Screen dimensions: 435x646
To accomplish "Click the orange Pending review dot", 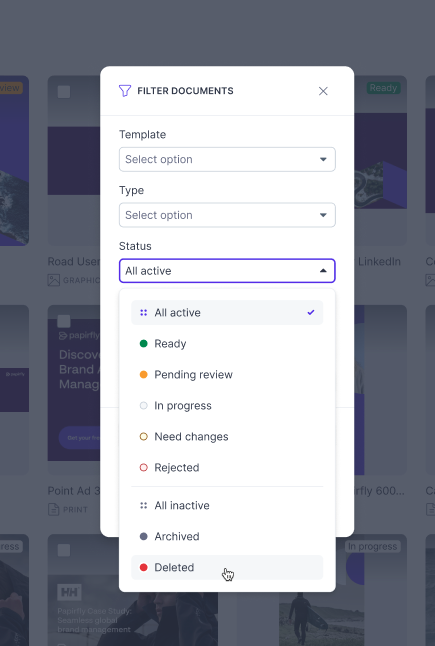I will tap(143, 374).
